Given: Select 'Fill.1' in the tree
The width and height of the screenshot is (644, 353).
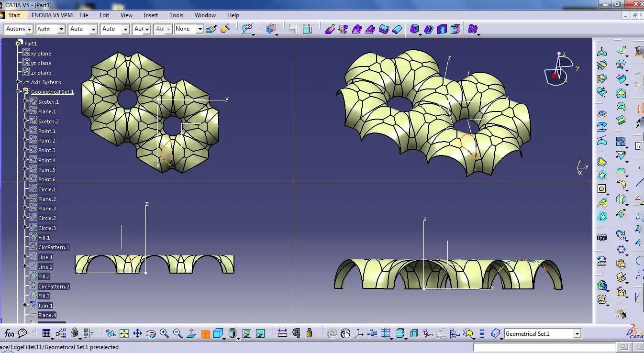Looking at the screenshot, I should click(44, 238).
